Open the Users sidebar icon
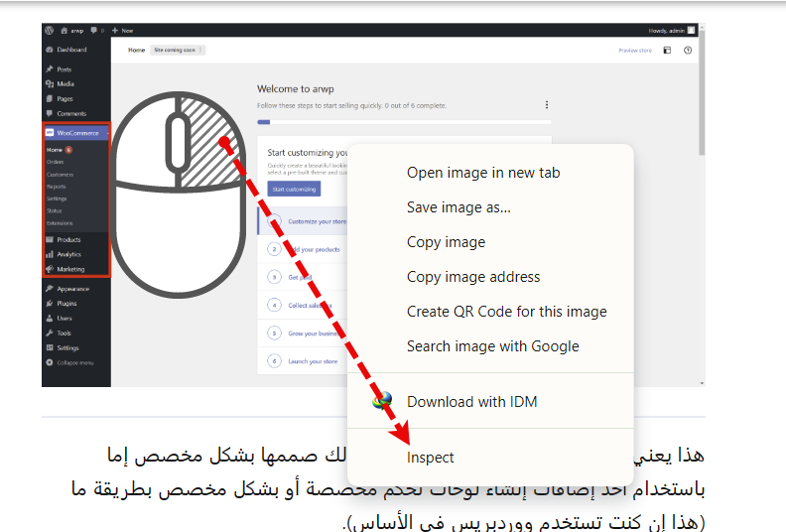 pyautogui.click(x=50, y=318)
